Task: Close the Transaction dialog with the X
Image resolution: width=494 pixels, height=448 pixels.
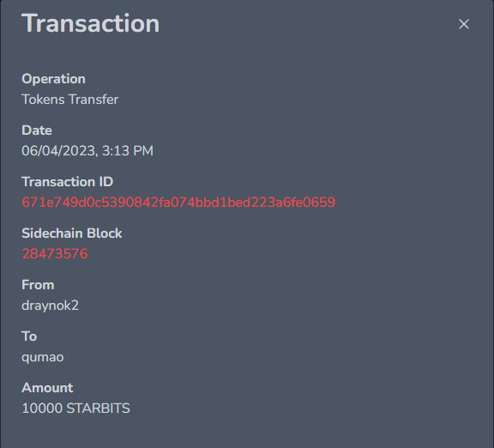Action: pyautogui.click(x=464, y=24)
